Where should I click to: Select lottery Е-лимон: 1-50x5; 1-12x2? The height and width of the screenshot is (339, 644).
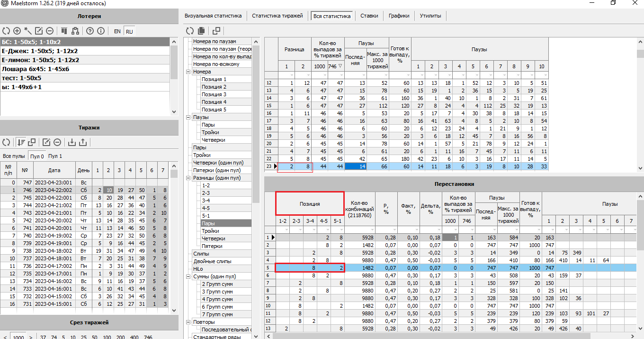tap(85, 60)
